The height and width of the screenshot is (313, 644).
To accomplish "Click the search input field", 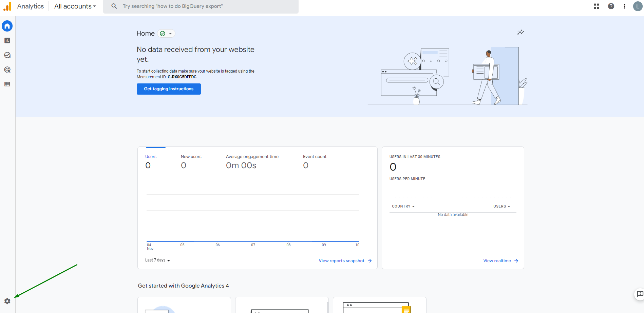I will tap(201, 6).
